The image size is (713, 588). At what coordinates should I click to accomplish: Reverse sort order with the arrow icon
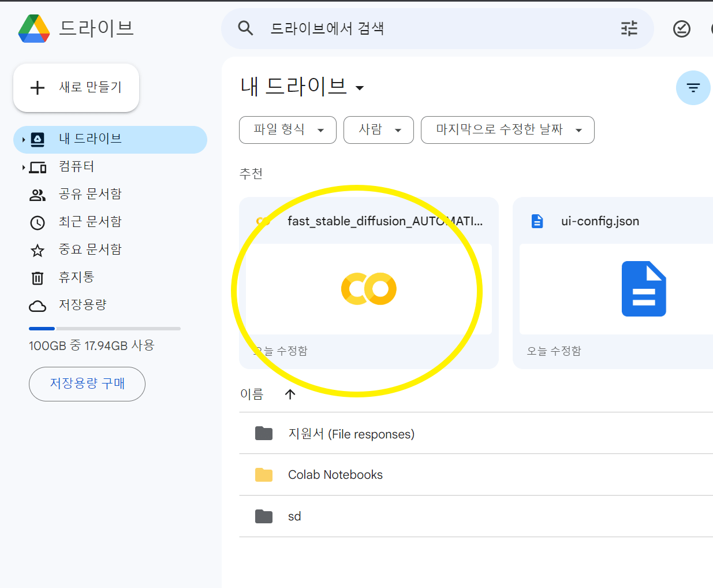click(x=290, y=394)
